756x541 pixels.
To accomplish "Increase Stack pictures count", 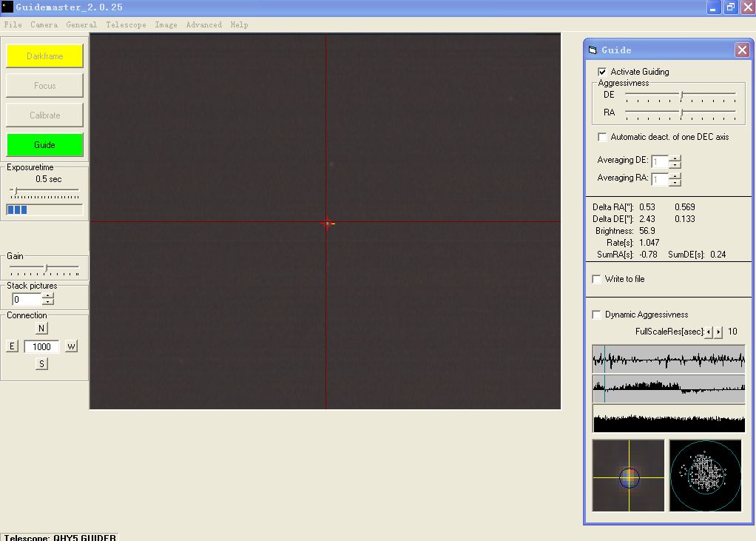I will 47,296.
